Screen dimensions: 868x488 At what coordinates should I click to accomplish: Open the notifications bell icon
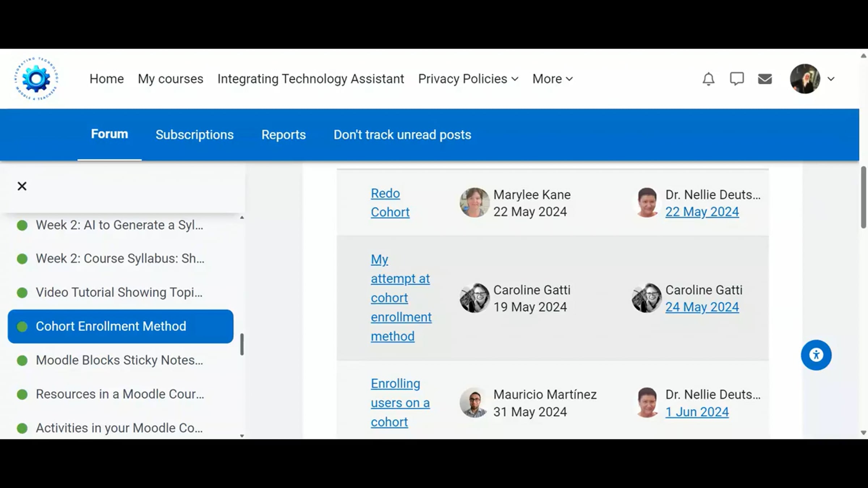708,79
